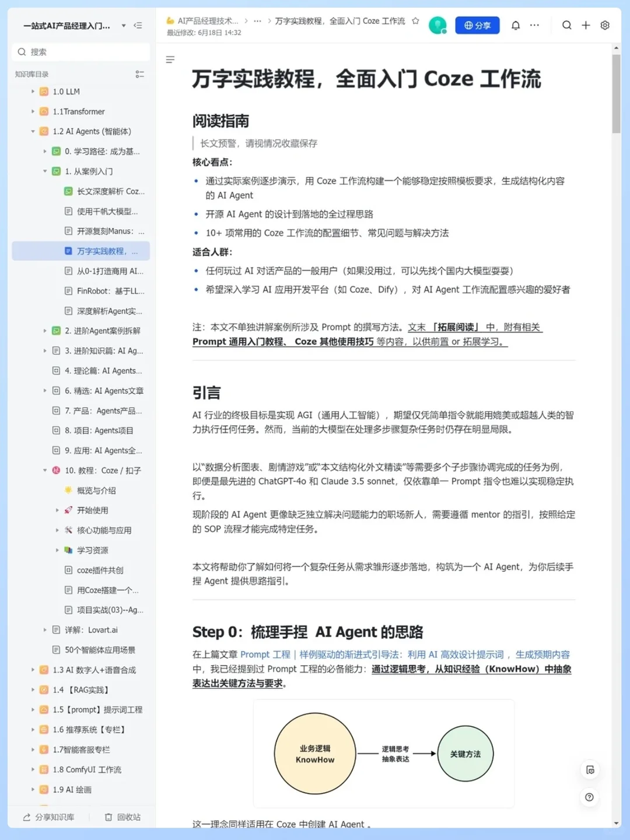Viewport: 630px width, 840px height.
Task: Star this document as favorite
Action: pyautogui.click(x=415, y=21)
